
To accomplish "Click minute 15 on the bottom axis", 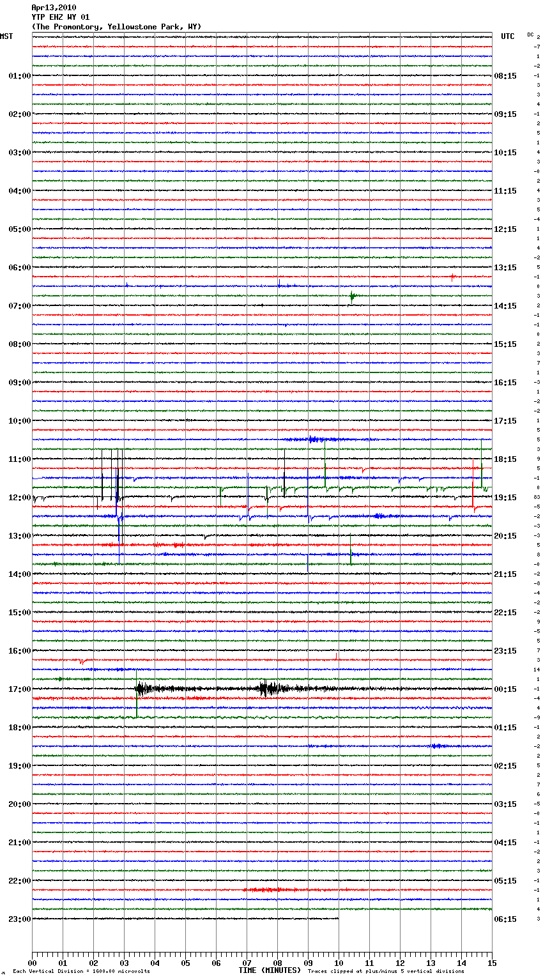I will tap(491, 963).
